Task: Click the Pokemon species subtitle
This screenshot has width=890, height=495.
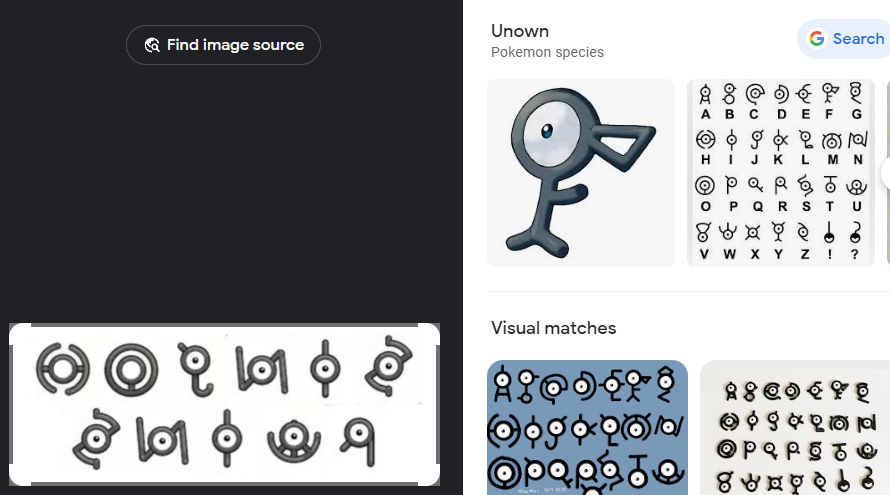Action: (x=547, y=52)
